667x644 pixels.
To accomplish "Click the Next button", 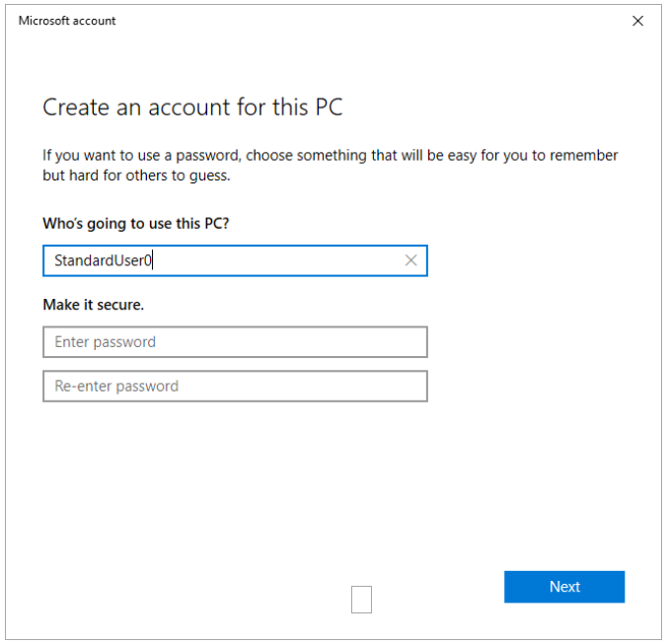I will coord(564,586).
